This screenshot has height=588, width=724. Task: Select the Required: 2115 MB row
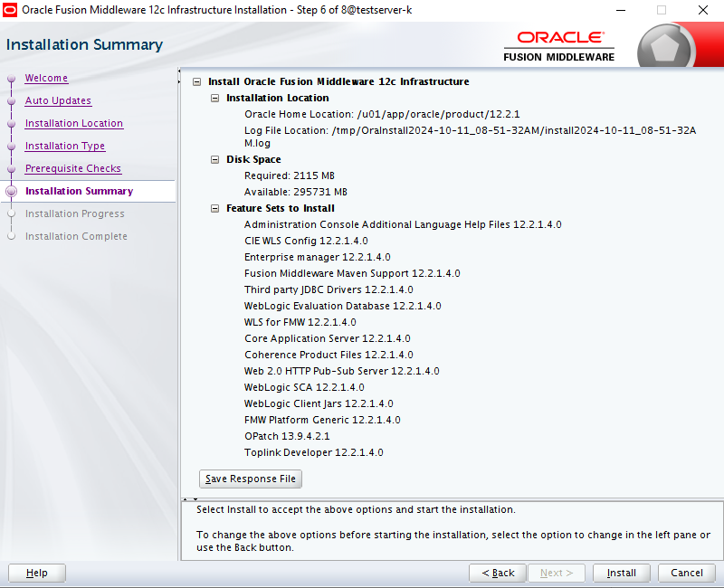[x=290, y=175]
